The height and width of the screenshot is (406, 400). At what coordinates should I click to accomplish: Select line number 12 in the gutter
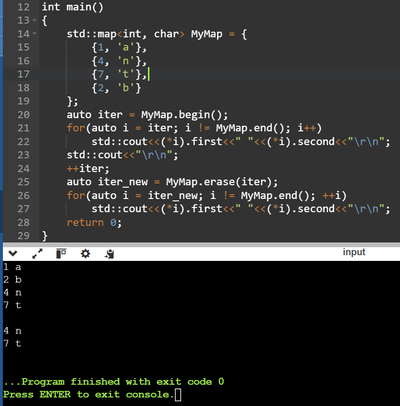23,7
